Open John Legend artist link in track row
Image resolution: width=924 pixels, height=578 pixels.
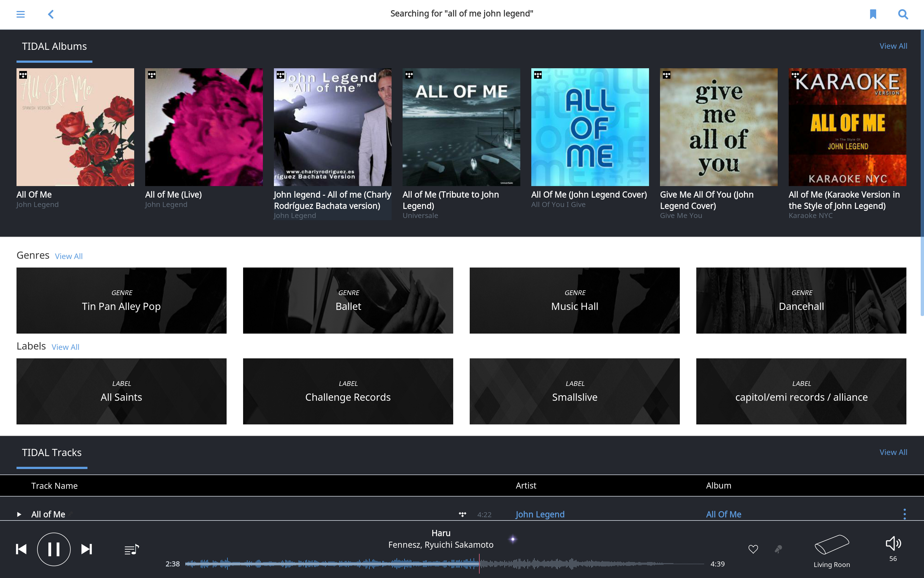pos(540,514)
